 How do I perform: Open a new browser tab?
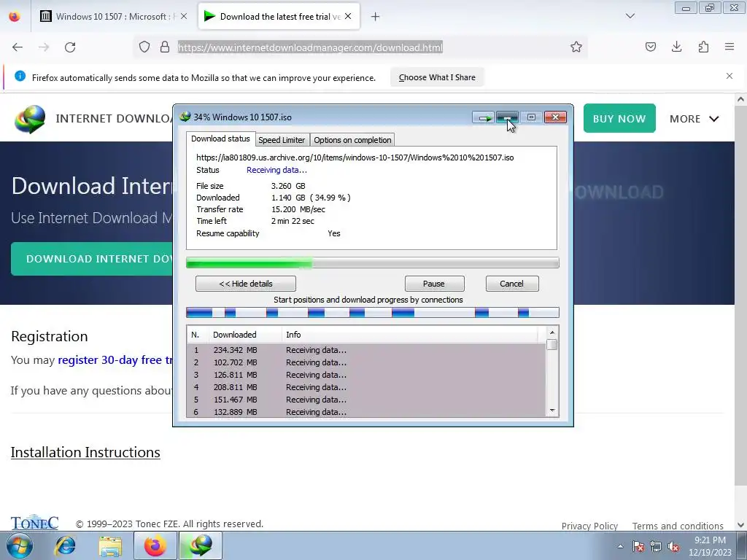(376, 17)
